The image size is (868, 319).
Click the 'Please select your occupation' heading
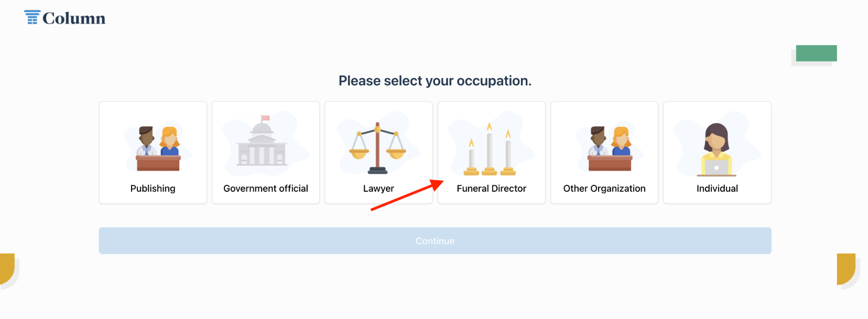tap(435, 81)
